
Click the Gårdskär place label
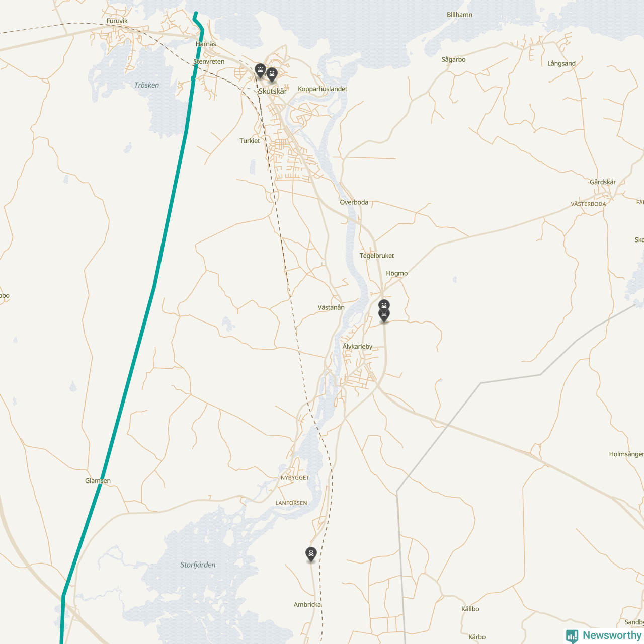click(603, 182)
